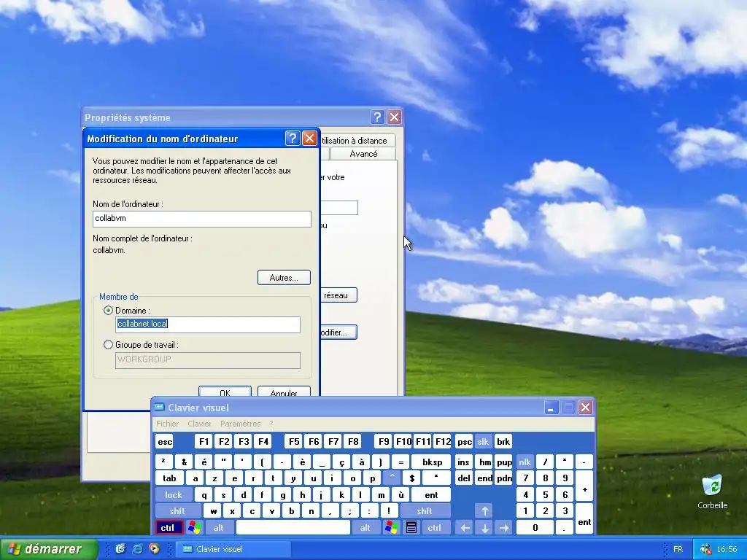
Task: Click the F1 key
Action: coord(204,442)
